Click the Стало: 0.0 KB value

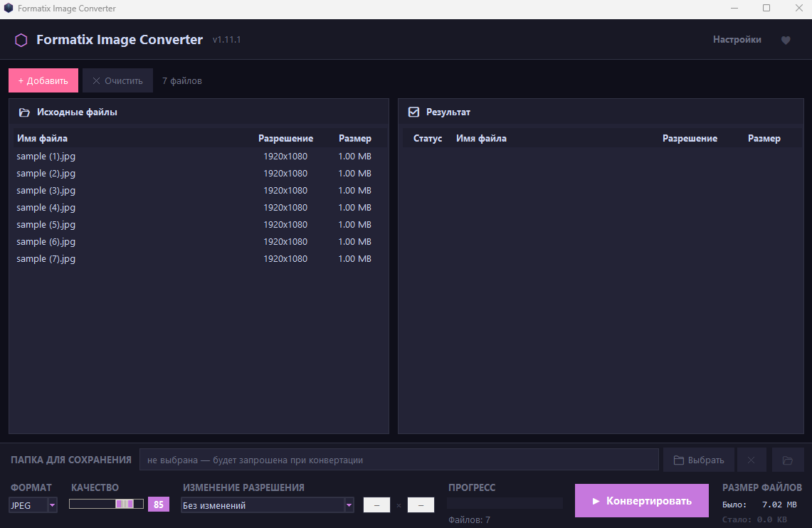pyautogui.click(x=754, y=519)
